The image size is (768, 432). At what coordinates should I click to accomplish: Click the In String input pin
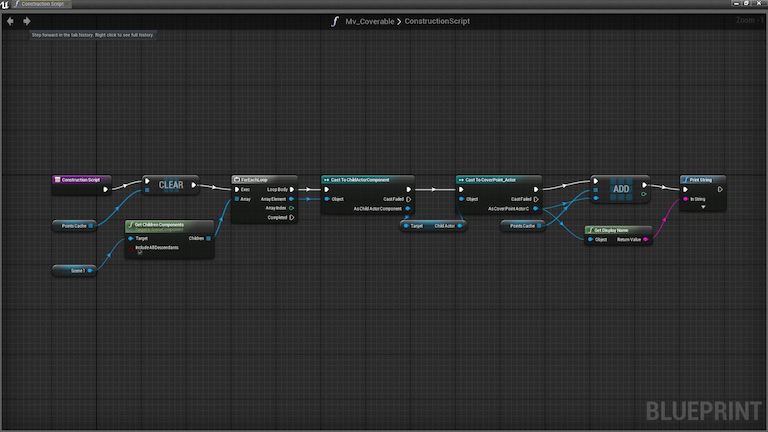point(686,199)
